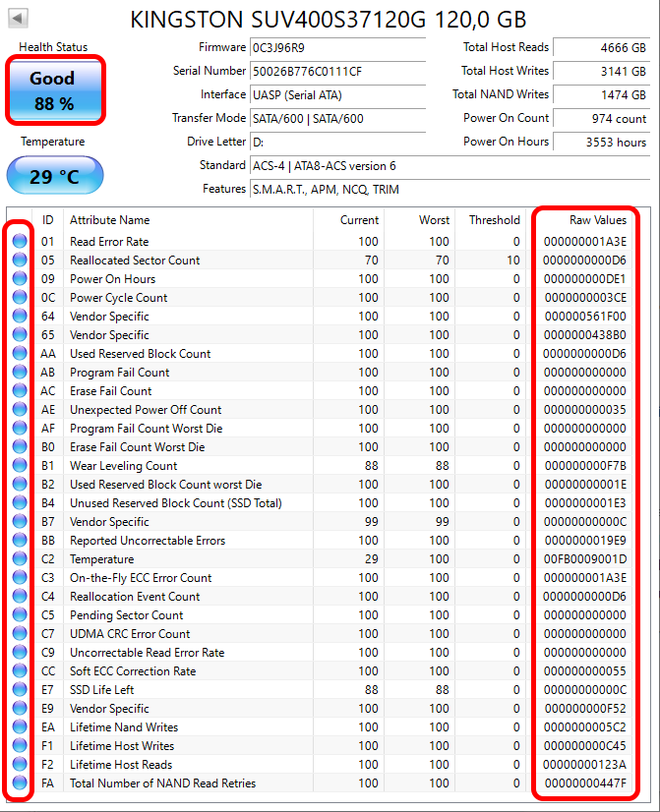Click the status orb for Reported Uncorrectable Errors
This screenshot has height=812, width=660.
pyautogui.click(x=20, y=540)
